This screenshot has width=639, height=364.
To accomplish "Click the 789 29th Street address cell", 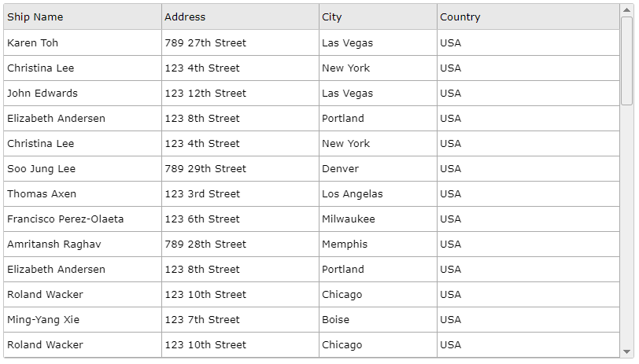I will [241, 168].
